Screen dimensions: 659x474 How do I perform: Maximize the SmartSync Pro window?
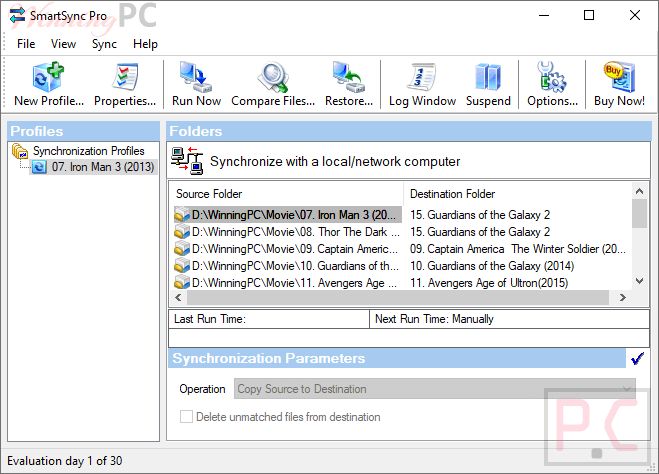tap(589, 16)
